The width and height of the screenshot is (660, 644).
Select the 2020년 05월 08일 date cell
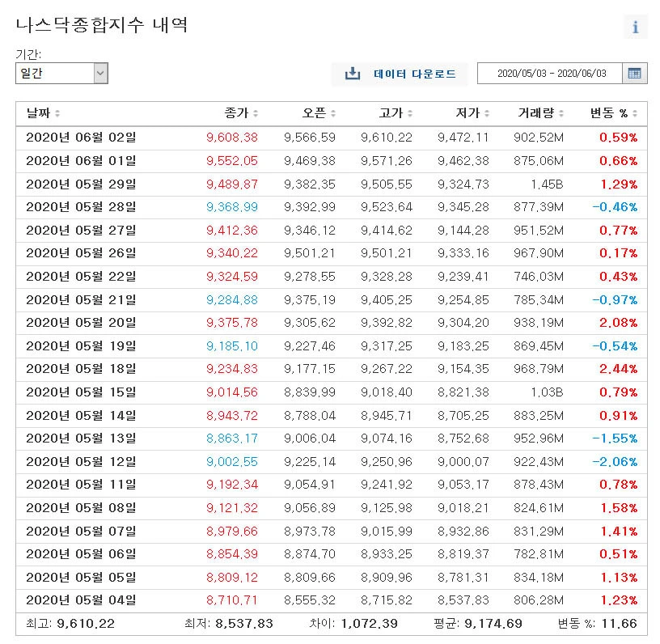click(81, 508)
